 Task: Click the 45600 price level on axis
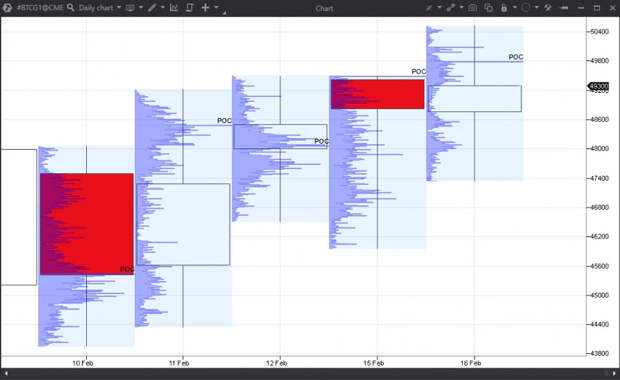pos(599,266)
